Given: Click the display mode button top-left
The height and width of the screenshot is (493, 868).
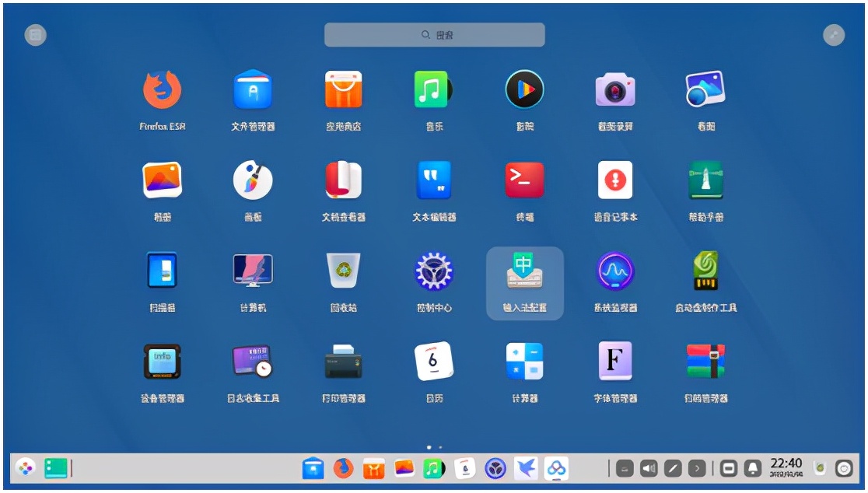Looking at the screenshot, I should pos(36,34).
